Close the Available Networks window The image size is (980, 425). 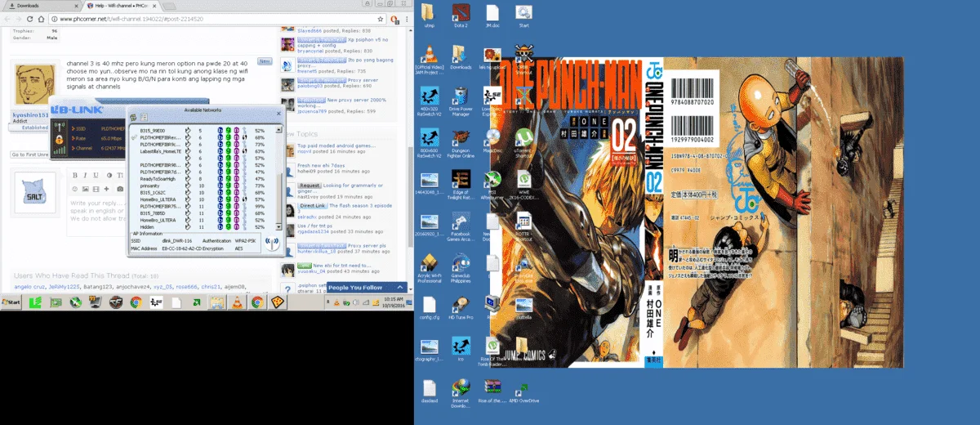pyautogui.click(x=278, y=114)
